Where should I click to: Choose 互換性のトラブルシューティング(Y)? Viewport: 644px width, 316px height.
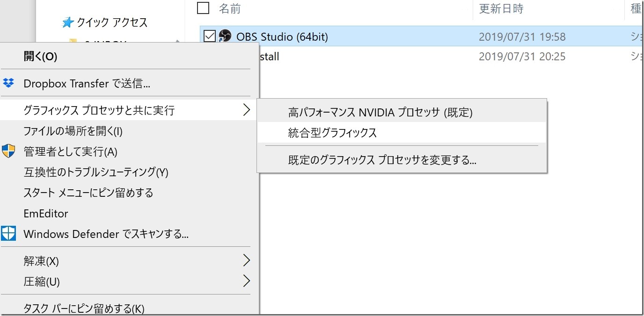coord(129,172)
